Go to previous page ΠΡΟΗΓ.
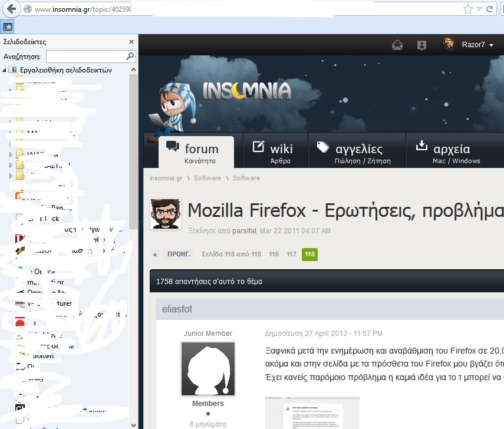Screen dimensions: 504x429 tap(179, 254)
